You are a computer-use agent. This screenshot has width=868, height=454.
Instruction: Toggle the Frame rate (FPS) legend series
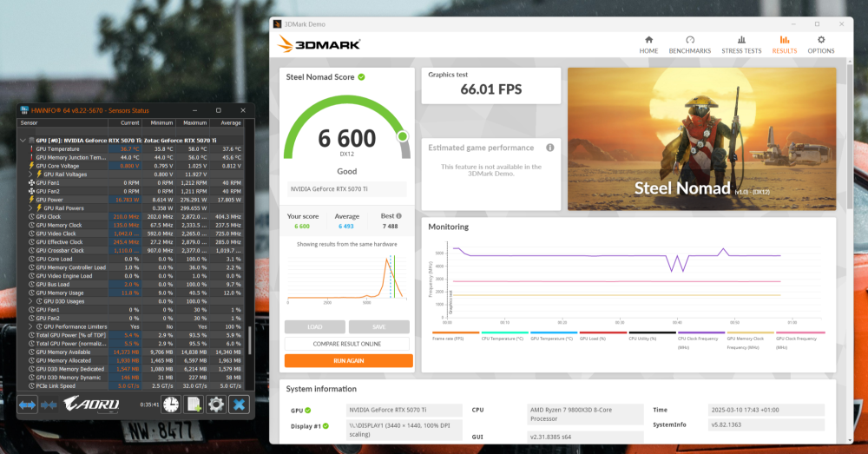[x=455, y=337]
